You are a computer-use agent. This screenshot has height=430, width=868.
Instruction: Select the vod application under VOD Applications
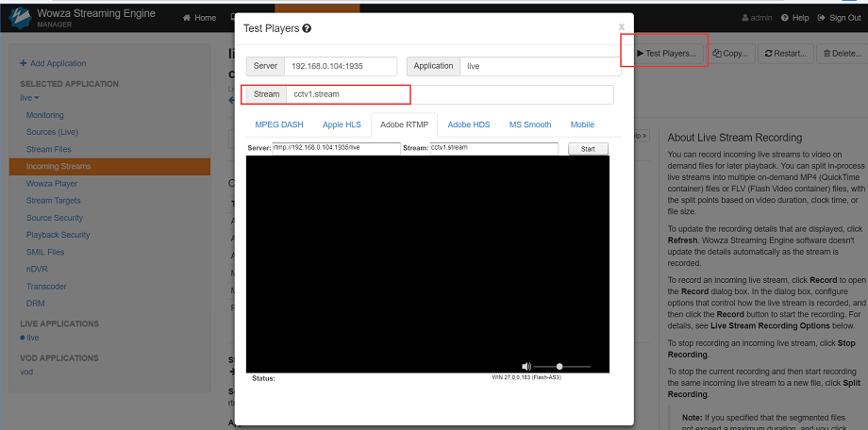pos(26,372)
